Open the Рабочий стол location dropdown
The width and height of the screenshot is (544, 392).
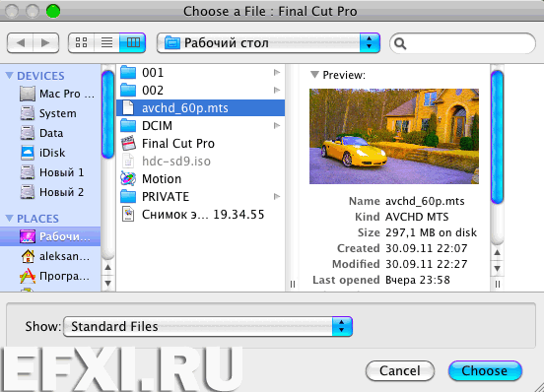(268, 43)
